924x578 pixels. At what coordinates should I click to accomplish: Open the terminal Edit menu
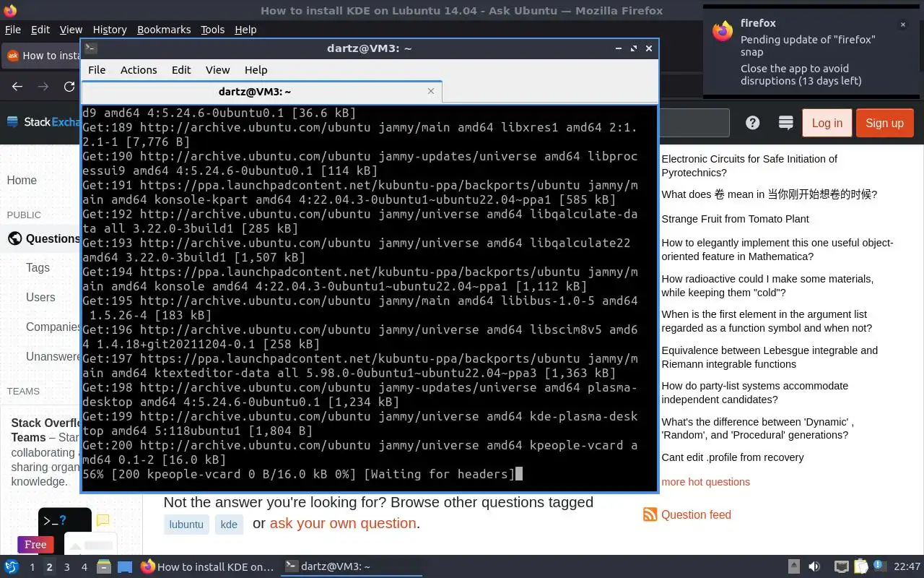click(x=181, y=70)
